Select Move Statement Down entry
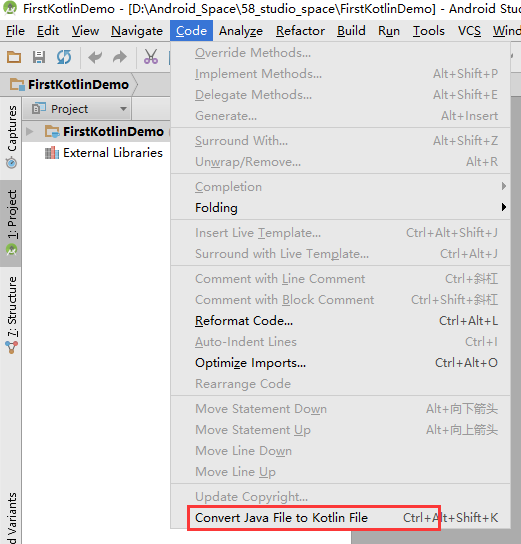 point(341,409)
